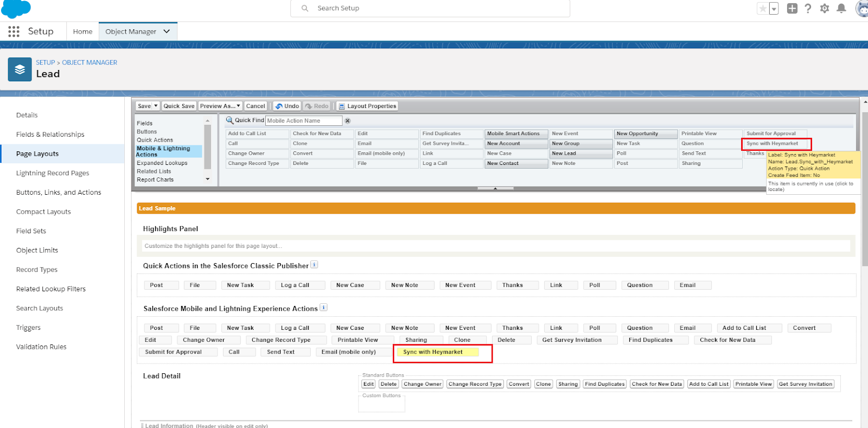Clear the Quick Find field with X icon
Viewport: 868px width, 428px height.
pos(348,121)
